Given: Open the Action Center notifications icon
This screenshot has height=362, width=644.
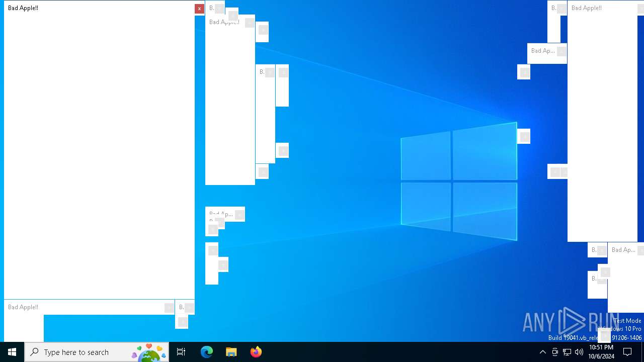Looking at the screenshot, I should point(628,352).
